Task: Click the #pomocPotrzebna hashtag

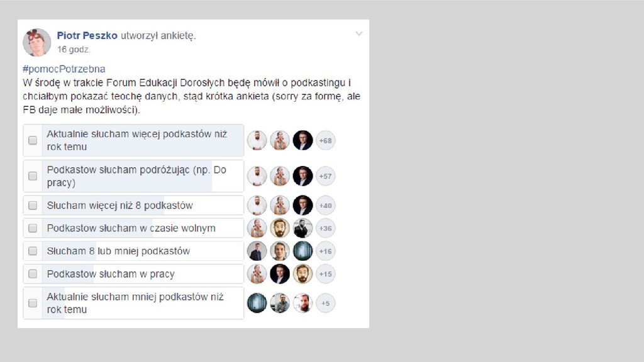Action: (64, 69)
